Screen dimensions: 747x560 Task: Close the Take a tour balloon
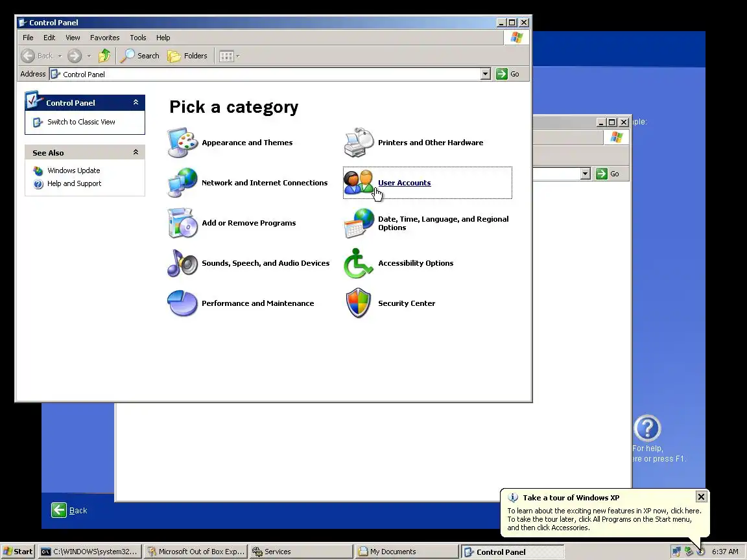pos(701,496)
